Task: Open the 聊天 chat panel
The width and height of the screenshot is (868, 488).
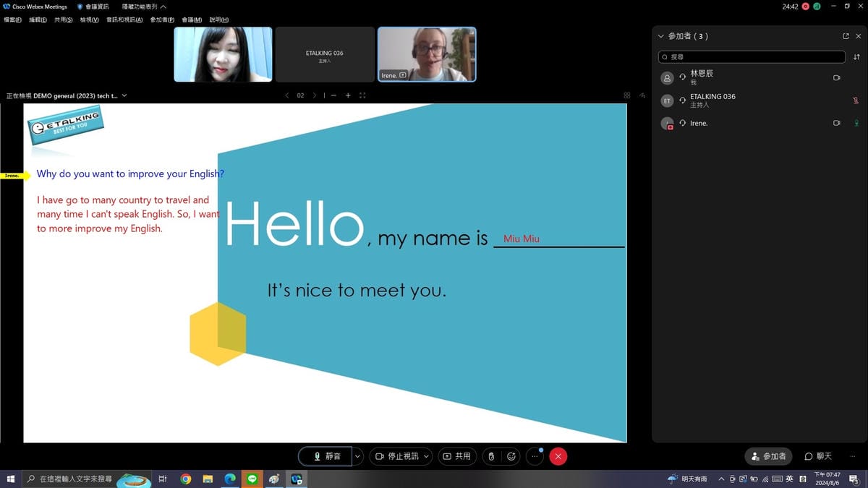Action: tap(818, 456)
